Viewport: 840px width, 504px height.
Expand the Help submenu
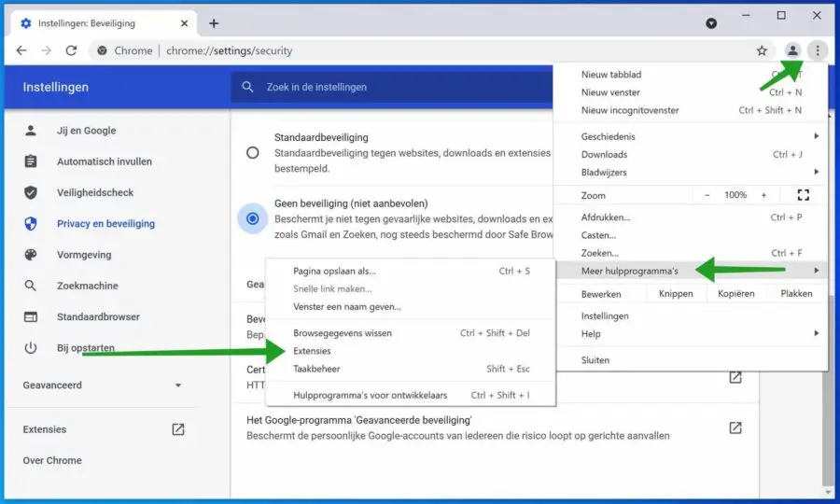click(692, 334)
